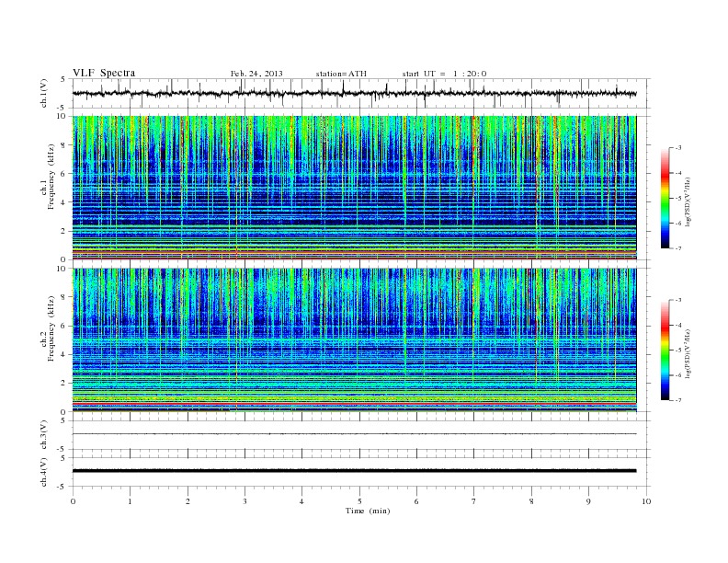Click the time axis tick label '0'
Viewport: 728px width, 563px height.
[x=73, y=501]
